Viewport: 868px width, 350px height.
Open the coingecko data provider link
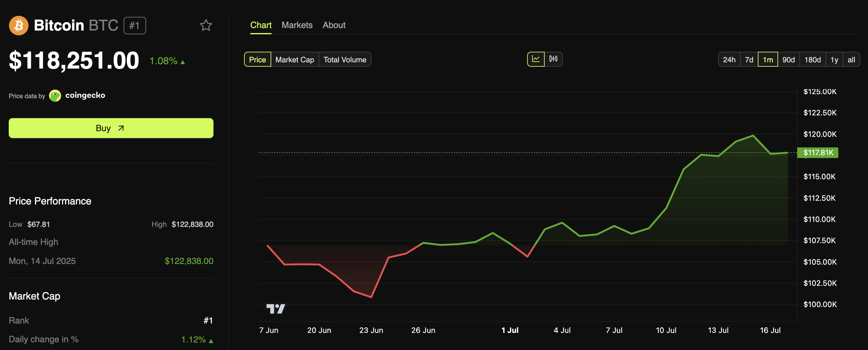pos(85,96)
